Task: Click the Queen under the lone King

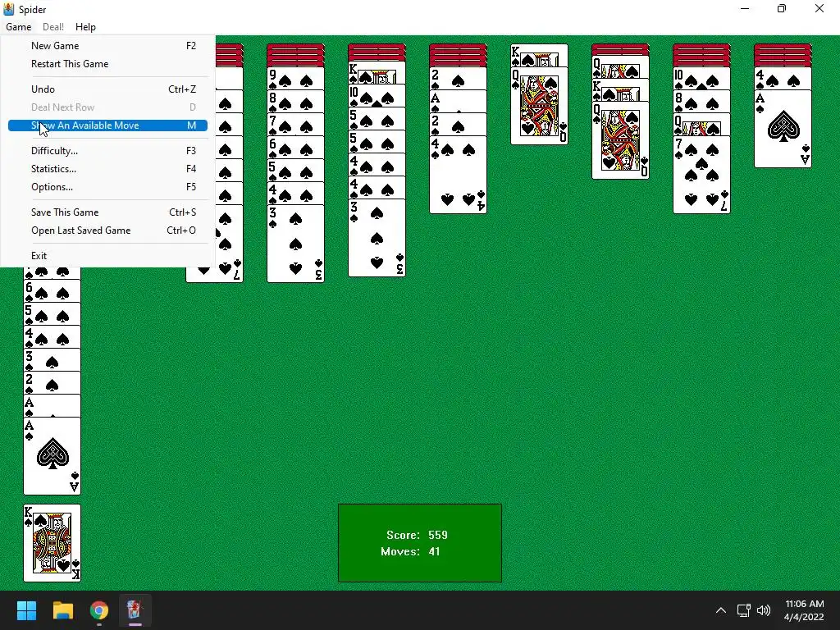Action: [539, 106]
